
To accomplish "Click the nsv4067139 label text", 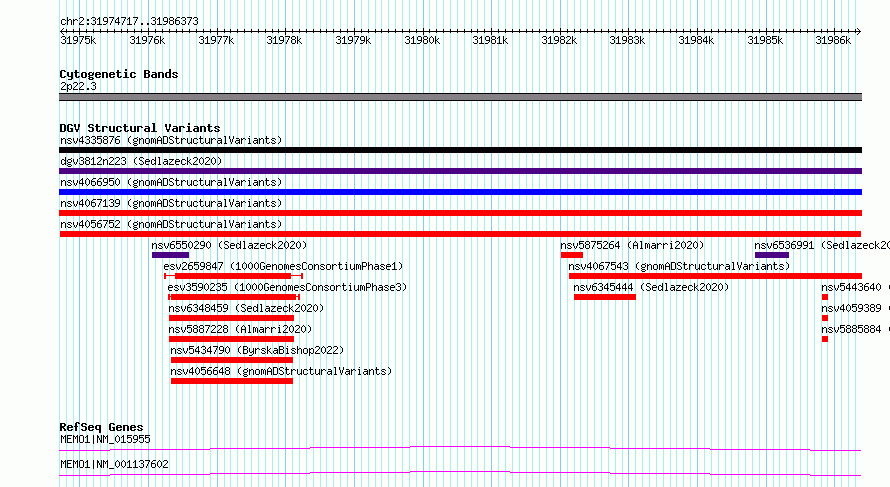I will click(x=171, y=203).
